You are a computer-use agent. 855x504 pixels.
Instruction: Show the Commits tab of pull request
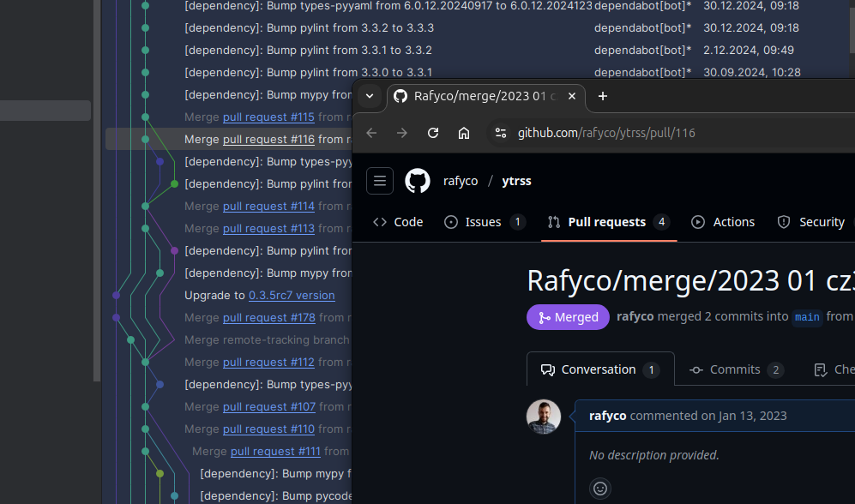[735, 369]
